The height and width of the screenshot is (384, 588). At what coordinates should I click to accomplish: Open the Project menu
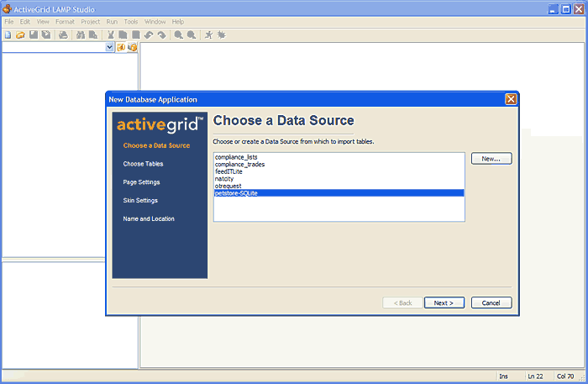(x=91, y=21)
